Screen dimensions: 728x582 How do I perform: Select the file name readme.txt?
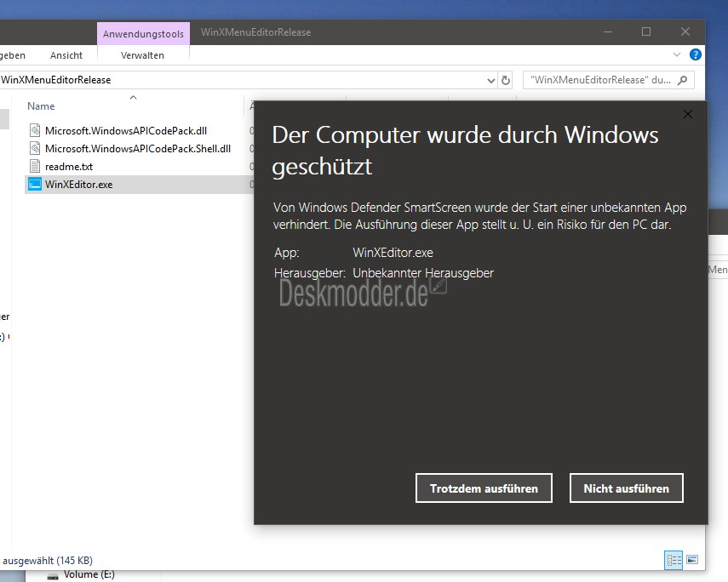[x=69, y=167]
